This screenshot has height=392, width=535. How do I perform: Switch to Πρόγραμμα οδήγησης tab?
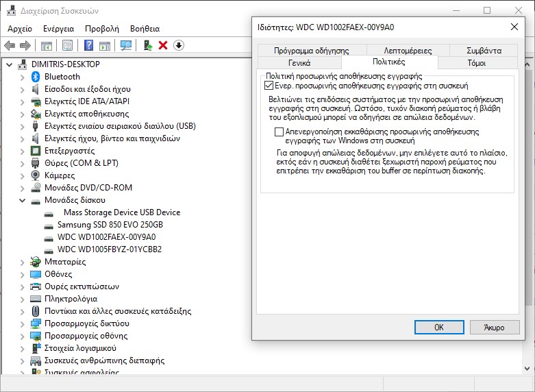point(312,51)
